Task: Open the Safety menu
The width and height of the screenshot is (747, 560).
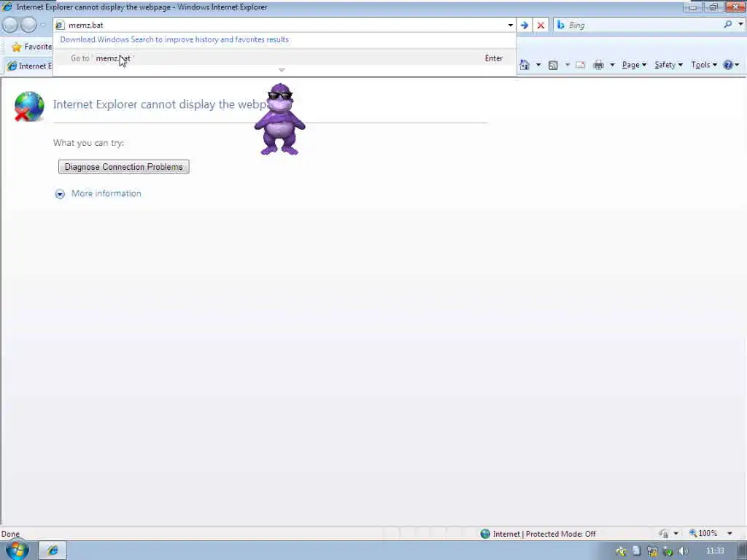Action: click(668, 65)
